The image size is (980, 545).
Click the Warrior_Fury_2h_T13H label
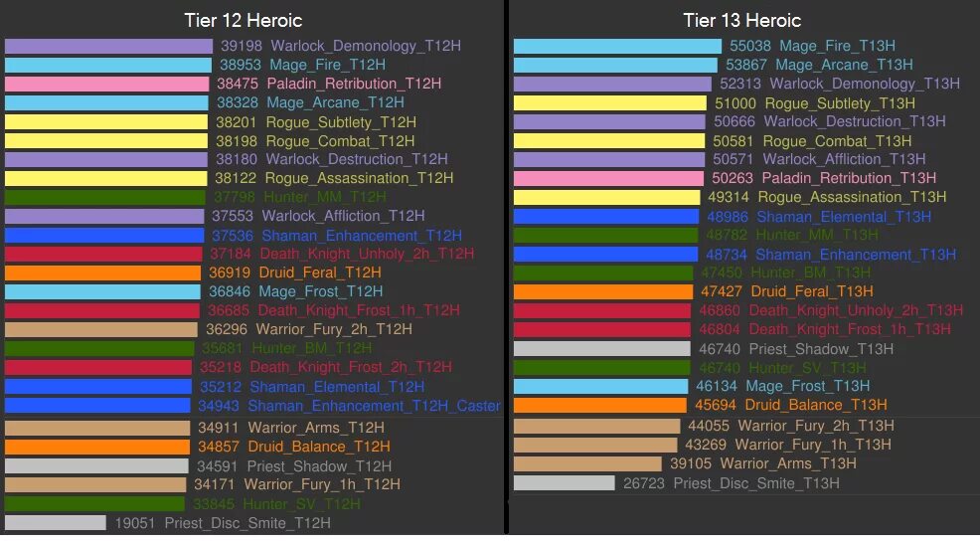coord(816,426)
